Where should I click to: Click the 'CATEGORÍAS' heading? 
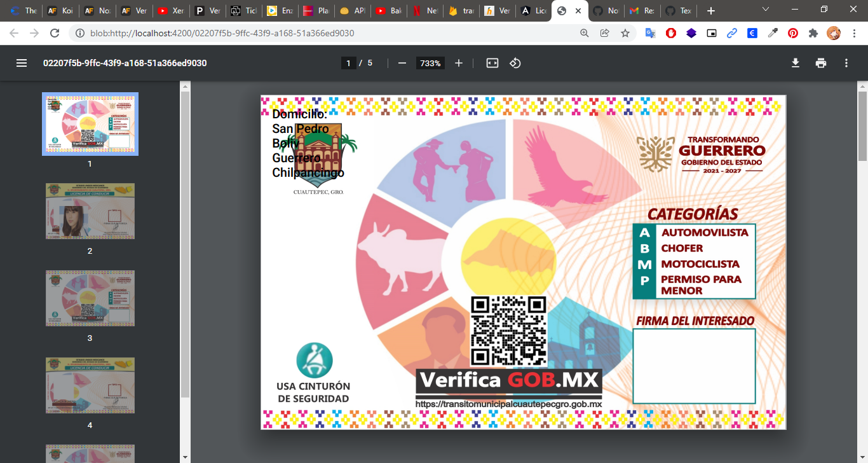click(x=693, y=214)
